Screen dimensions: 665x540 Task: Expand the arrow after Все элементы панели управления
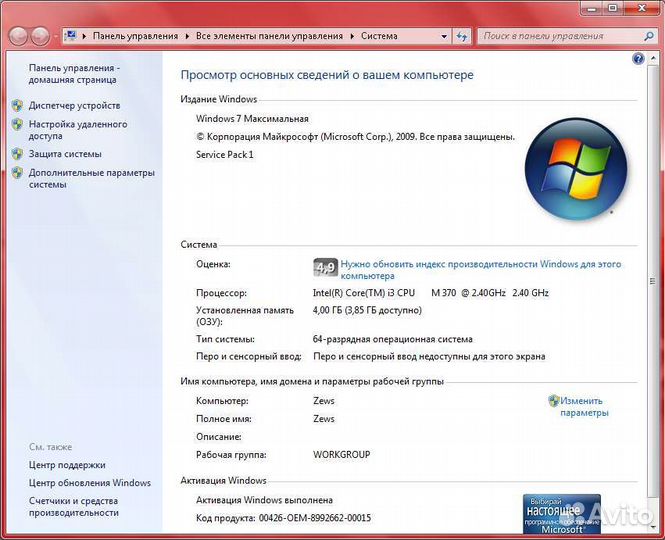click(x=352, y=36)
